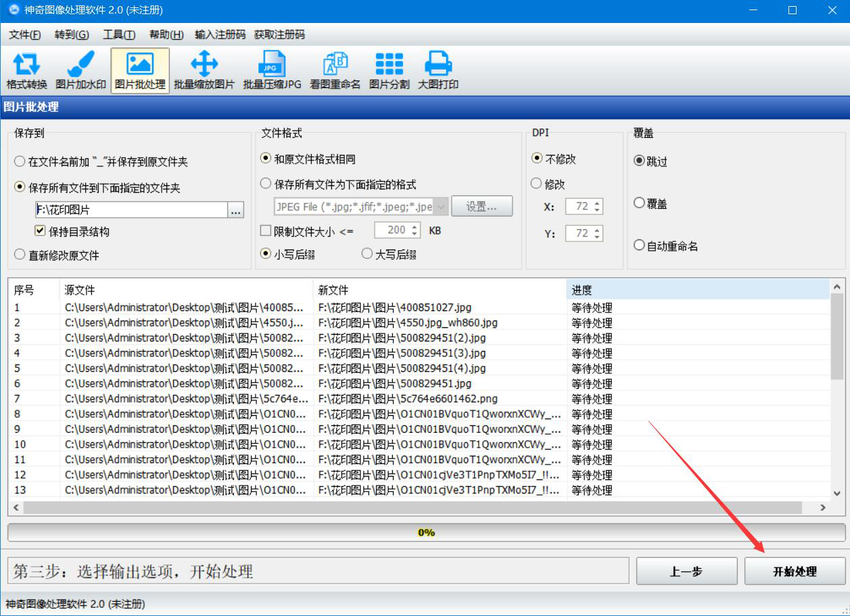Select row with 500829451(4).jpg

[x=419, y=369]
